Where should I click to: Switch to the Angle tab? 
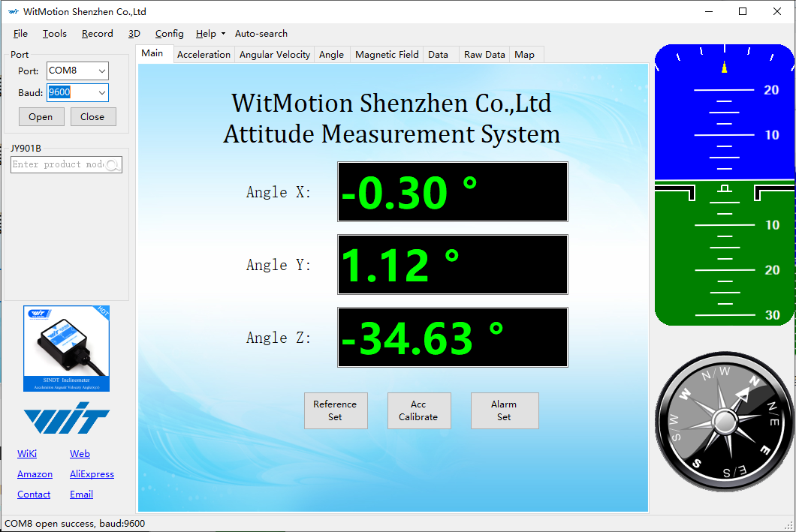[331, 55]
